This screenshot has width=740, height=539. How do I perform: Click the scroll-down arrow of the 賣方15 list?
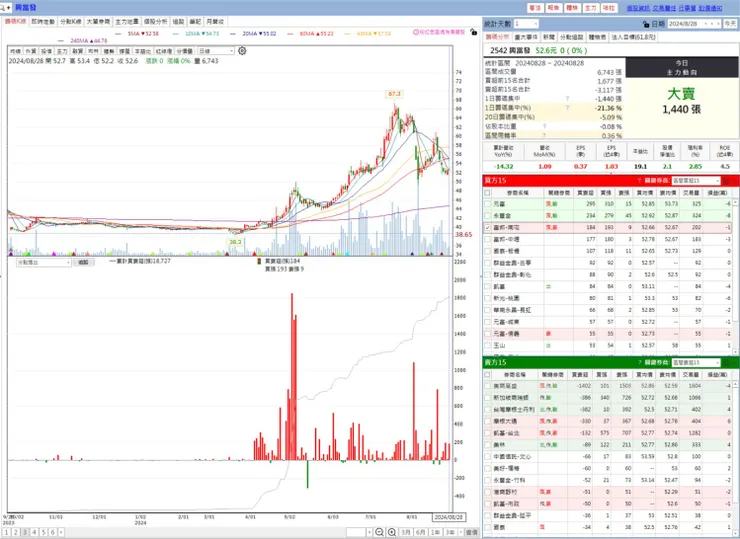[x=735, y=532]
